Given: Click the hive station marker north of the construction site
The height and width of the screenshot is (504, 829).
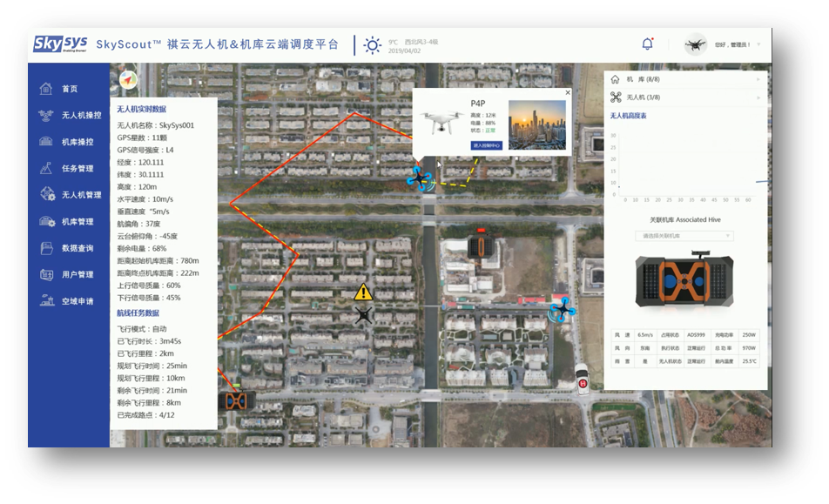Looking at the screenshot, I should point(480,245).
